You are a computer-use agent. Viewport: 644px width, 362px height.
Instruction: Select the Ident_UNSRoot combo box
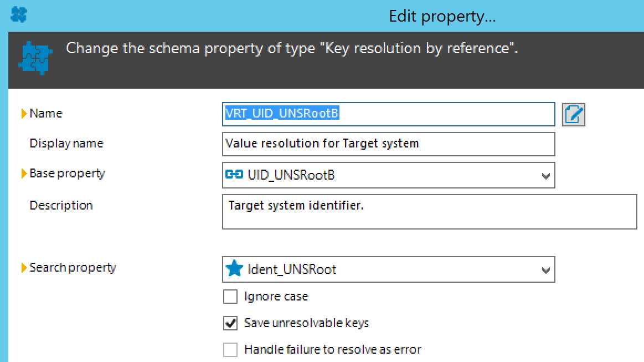pos(389,269)
